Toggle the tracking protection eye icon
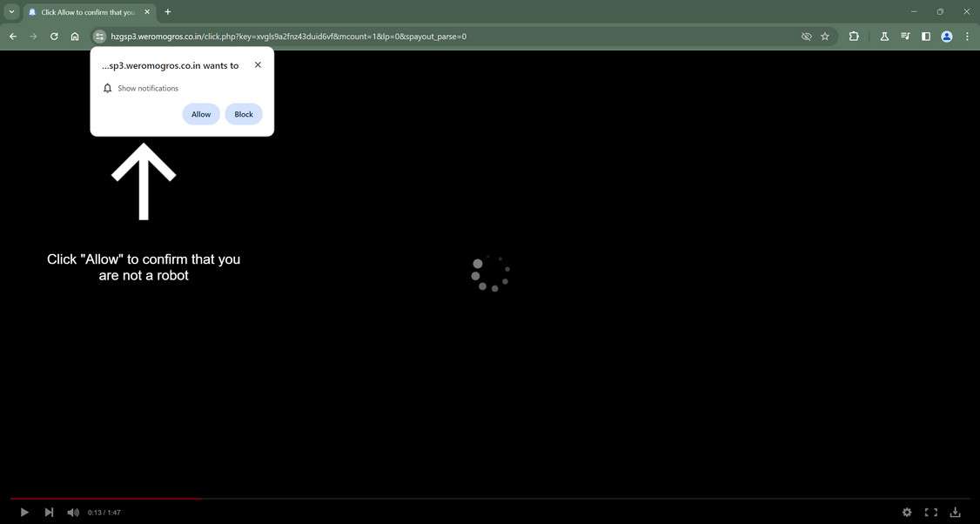This screenshot has width=980, height=524. (806, 37)
